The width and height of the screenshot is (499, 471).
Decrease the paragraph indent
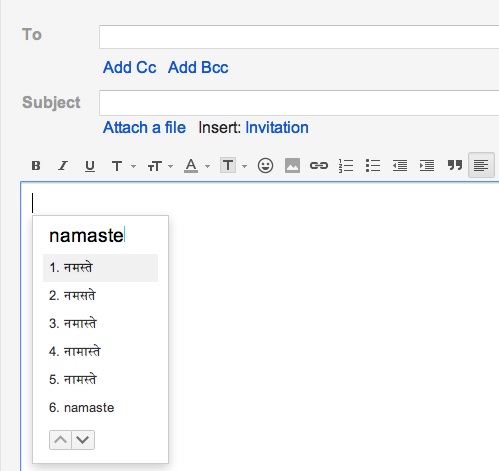pos(400,165)
